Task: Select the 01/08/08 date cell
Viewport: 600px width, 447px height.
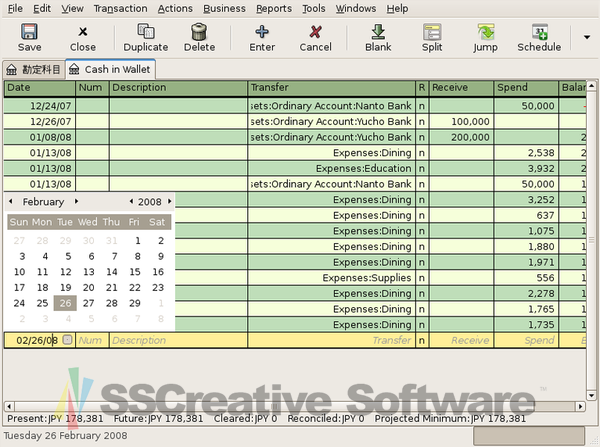Action: click(x=39, y=137)
